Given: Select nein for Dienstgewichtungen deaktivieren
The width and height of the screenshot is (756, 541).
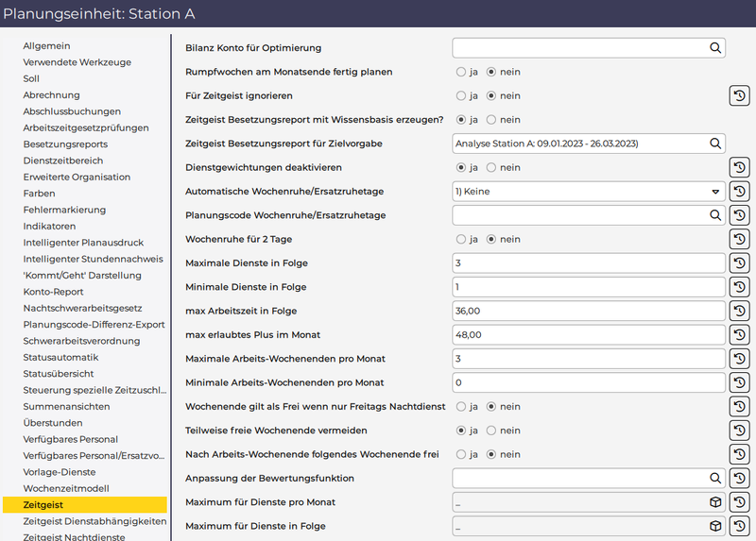Looking at the screenshot, I should 490,167.
